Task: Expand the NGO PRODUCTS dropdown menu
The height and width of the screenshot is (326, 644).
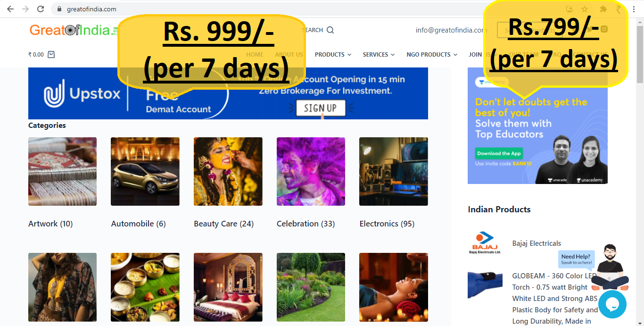Action: point(432,55)
